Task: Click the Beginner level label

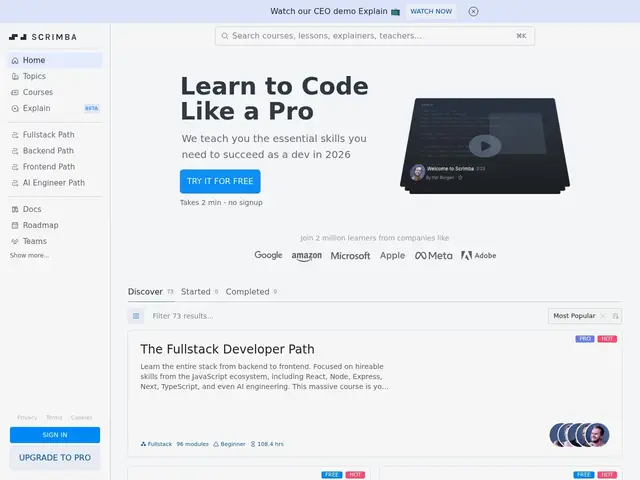Action: point(229,444)
